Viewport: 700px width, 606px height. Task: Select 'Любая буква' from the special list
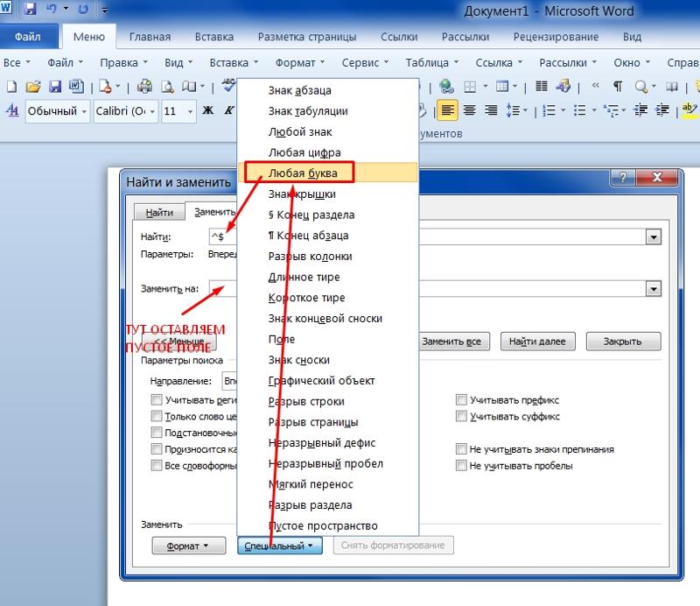303,173
